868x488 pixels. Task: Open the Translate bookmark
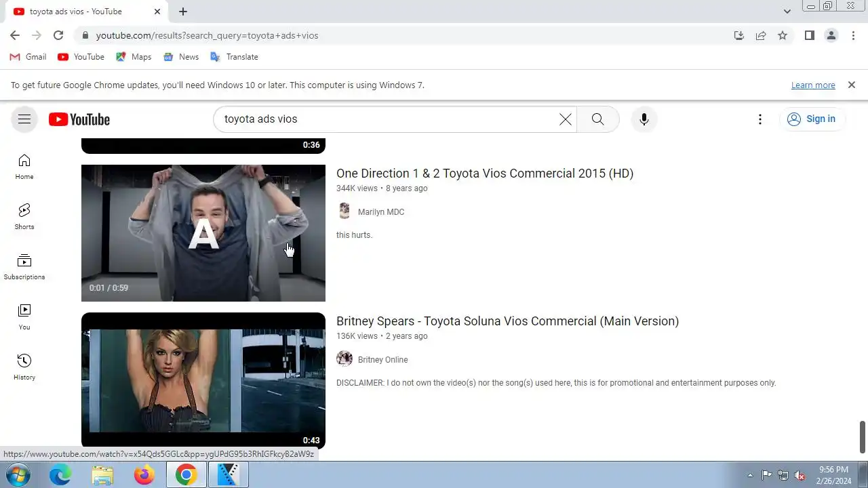tap(234, 57)
